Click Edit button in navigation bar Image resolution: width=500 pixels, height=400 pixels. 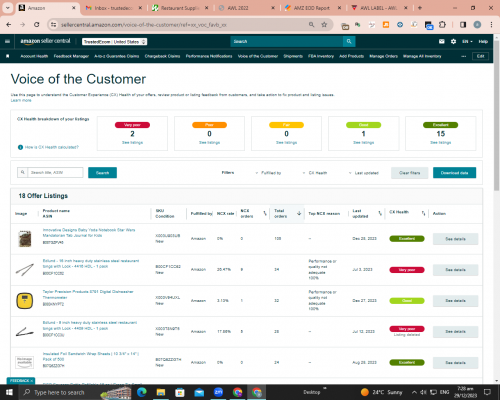point(480,56)
